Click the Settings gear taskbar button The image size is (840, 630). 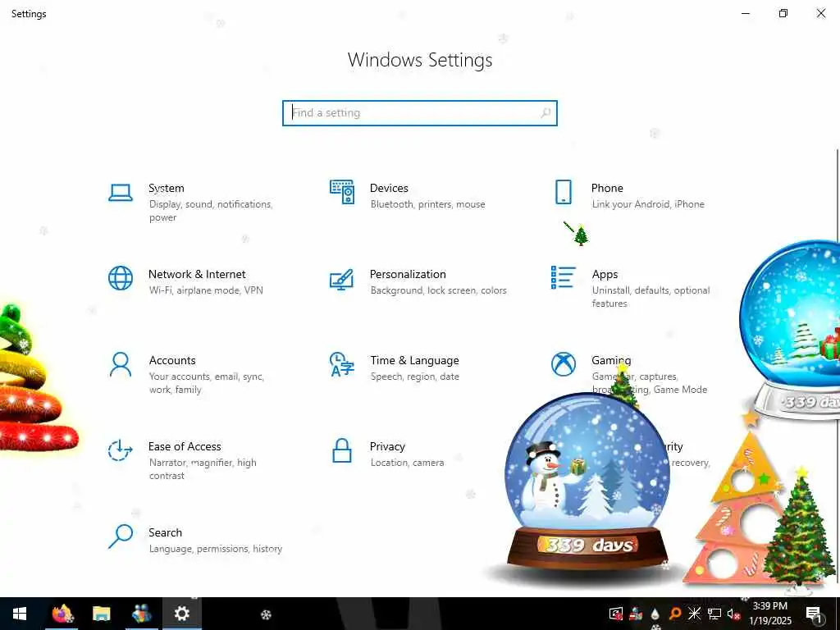pos(182,614)
